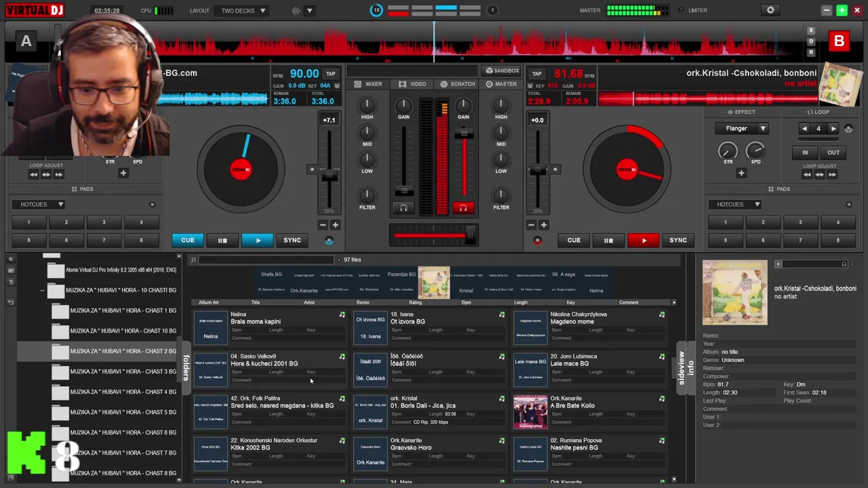Open the Flanger effect dropdown
Screen dimensions: 868x488
741,128
